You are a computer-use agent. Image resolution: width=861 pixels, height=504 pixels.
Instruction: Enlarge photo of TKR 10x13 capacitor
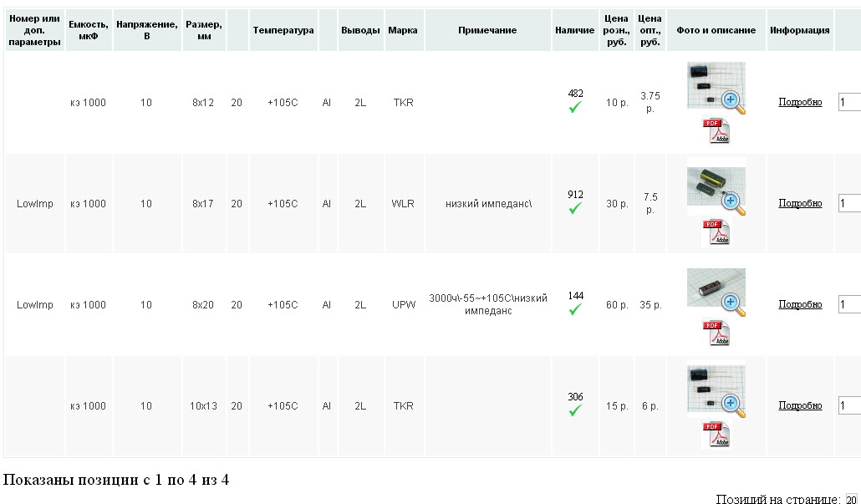tap(716, 389)
